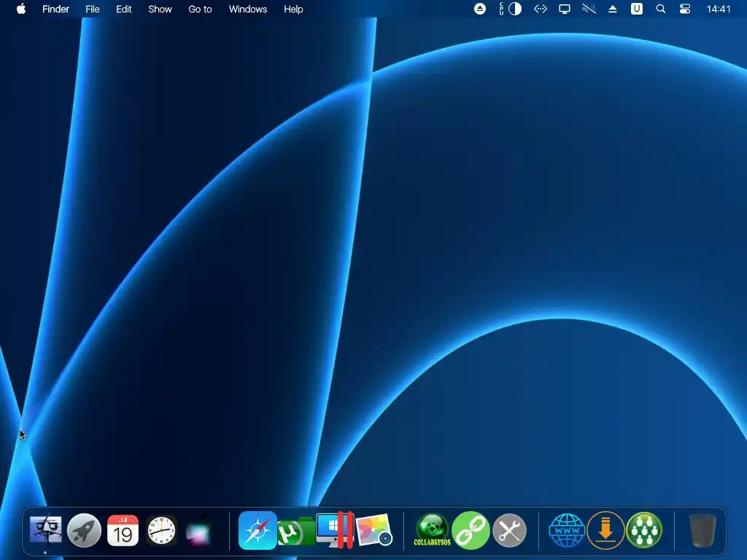
Task: Open the Show menu
Action: [160, 9]
